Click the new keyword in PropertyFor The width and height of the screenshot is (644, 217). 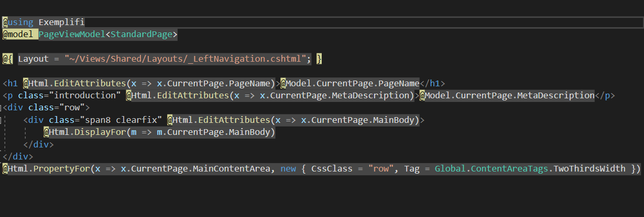coord(288,168)
